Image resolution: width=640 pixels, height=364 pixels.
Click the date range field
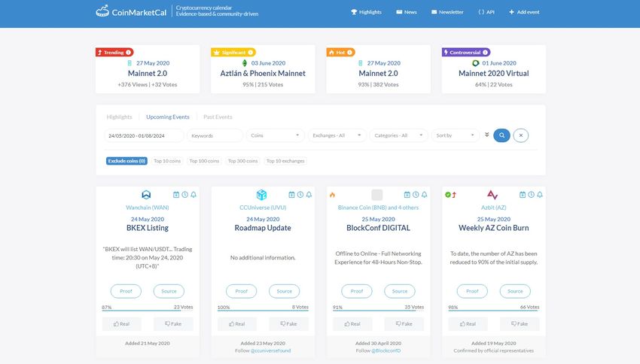tap(144, 135)
